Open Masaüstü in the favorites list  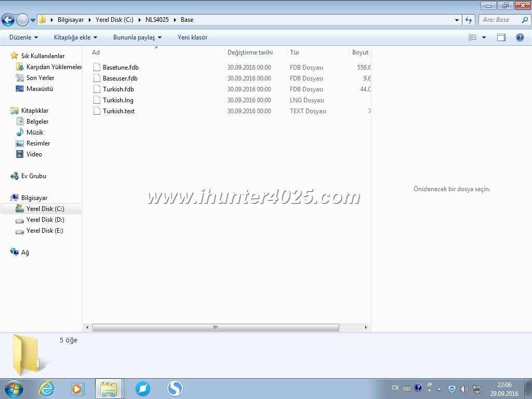pyautogui.click(x=39, y=89)
